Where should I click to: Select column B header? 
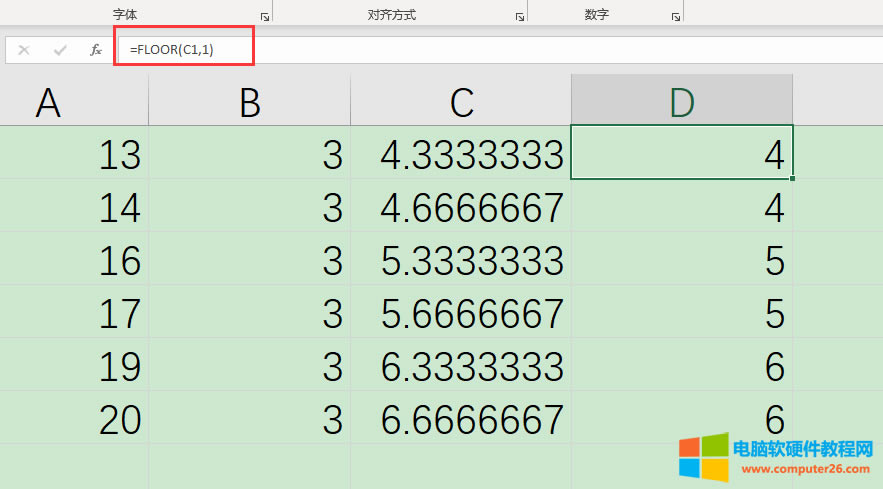250,101
